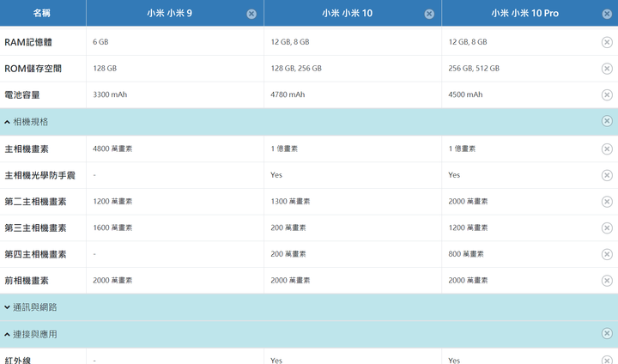Select the 紅外線 row label
This screenshot has width=618, height=364.
(18, 360)
